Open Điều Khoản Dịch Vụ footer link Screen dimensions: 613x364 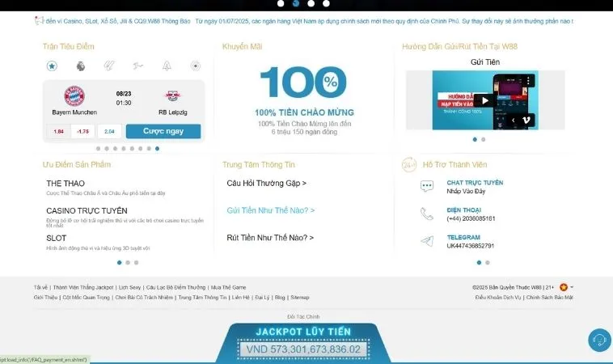pos(498,298)
